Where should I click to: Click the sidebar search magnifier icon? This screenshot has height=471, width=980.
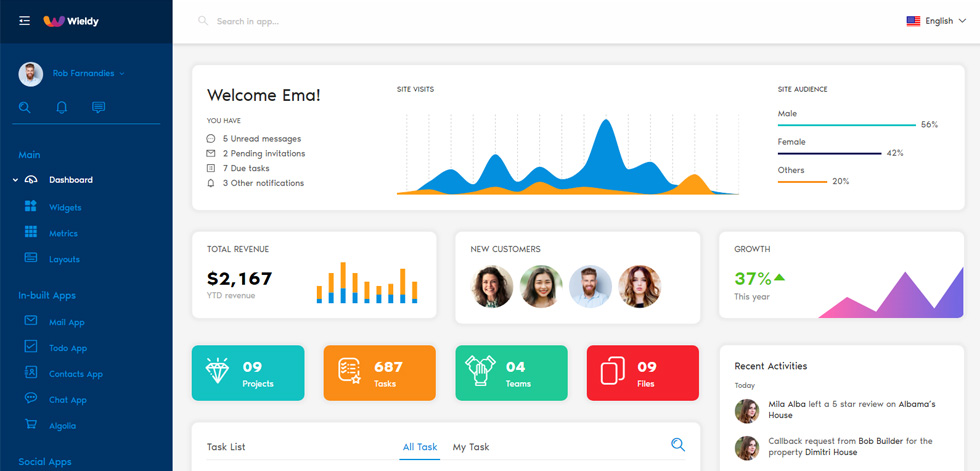pos(24,107)
